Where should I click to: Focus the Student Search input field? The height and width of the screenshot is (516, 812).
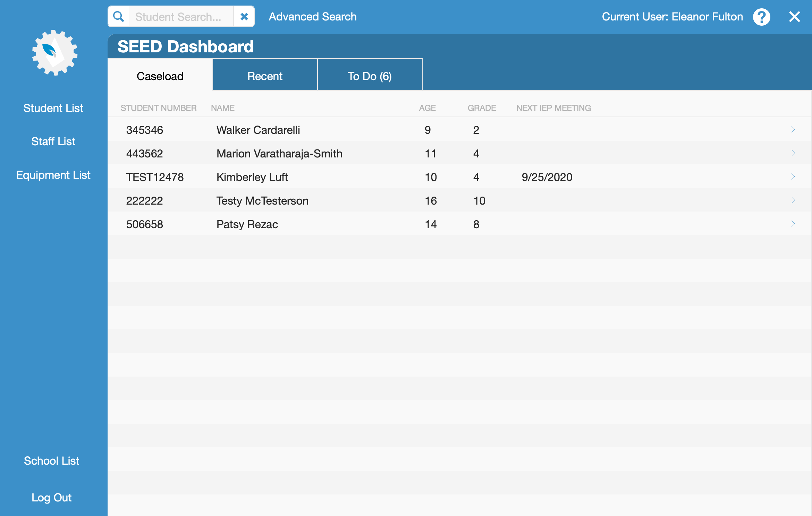click(181, 17)
